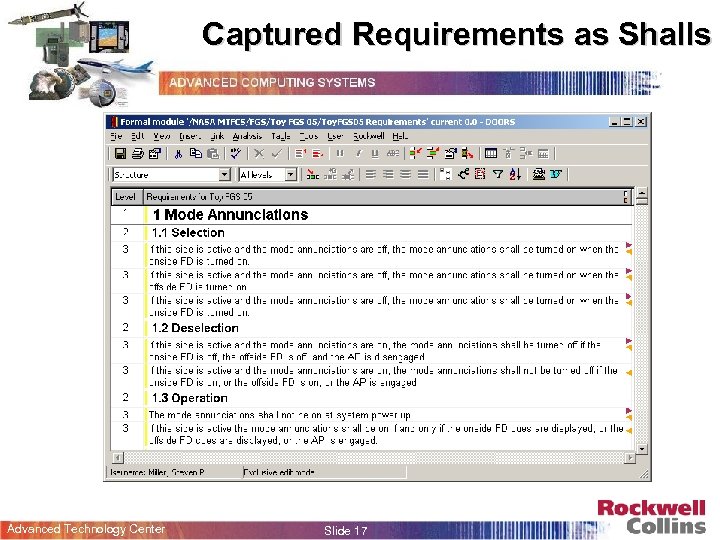Open the Insert menu
This screenshot has height=540, width=720.
190,136
